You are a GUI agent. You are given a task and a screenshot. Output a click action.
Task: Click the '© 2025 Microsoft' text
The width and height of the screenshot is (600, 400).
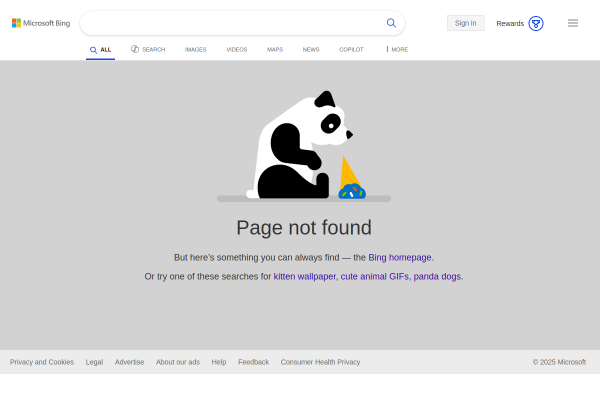point(559,362)
